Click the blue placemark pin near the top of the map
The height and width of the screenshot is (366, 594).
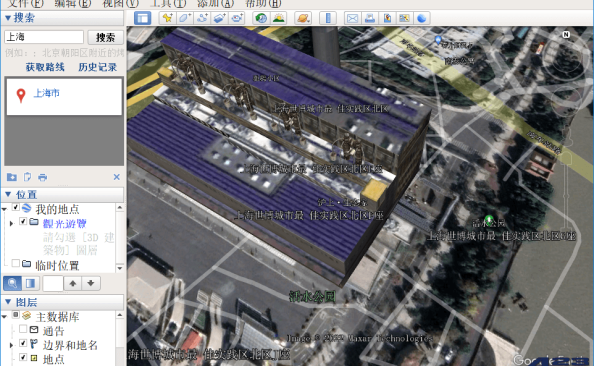pyautogui.click(x=438, y=40)
